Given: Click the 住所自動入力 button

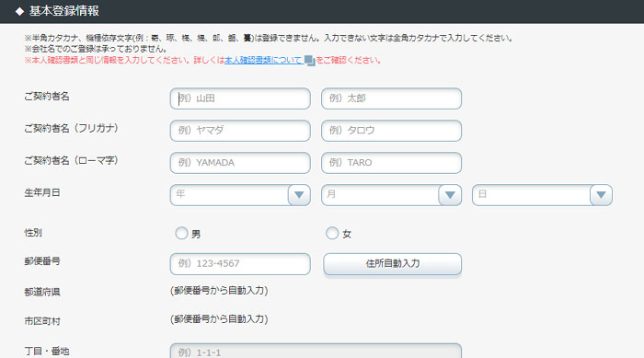Looking at the screenshot, I should (x=393, y=264).
